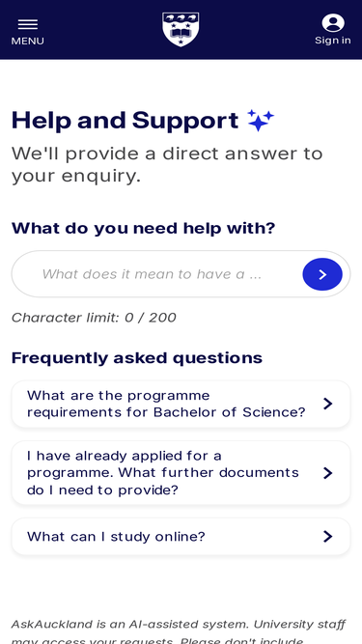Expand chevron beside study online question
Image resolution: width=362 pixels, height=644 pixels.
pos(327,537)
